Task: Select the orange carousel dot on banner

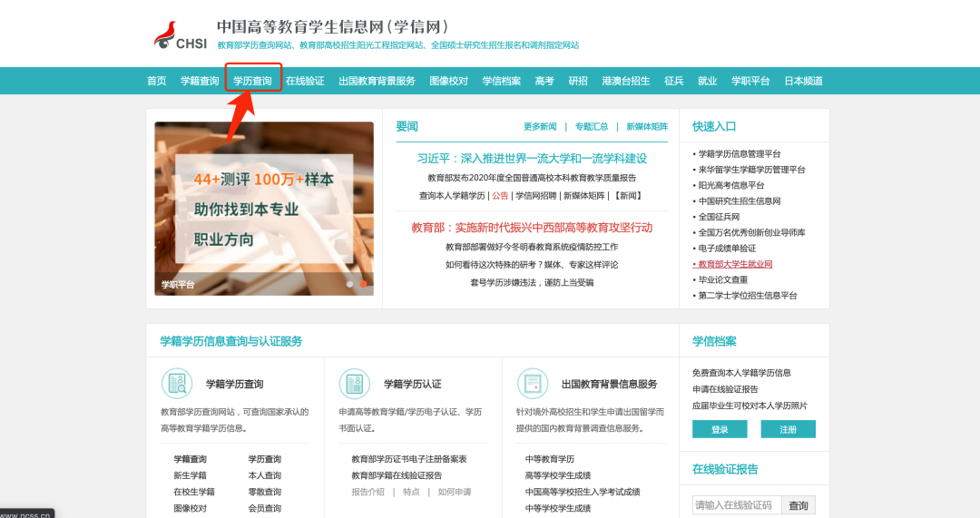Action: [363, 284]
